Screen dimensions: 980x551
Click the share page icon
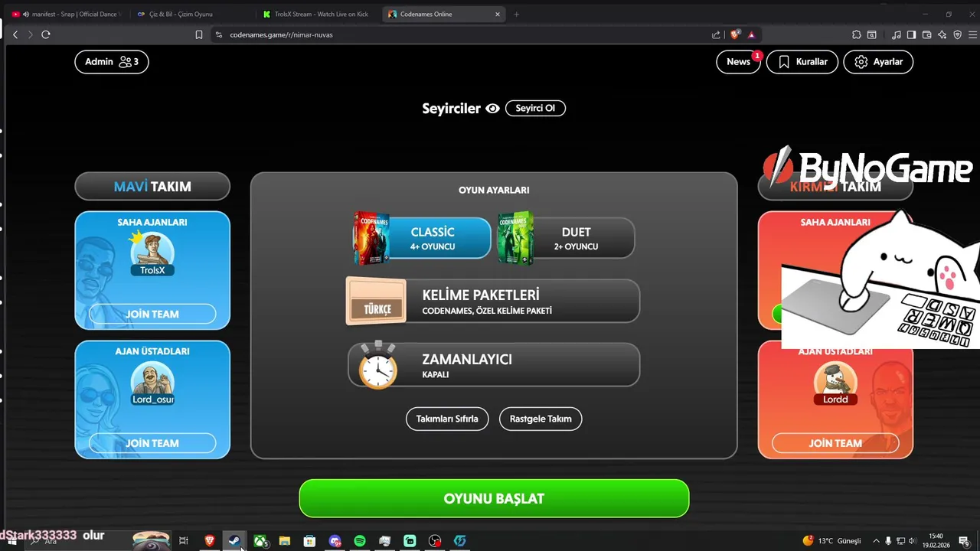716,34
